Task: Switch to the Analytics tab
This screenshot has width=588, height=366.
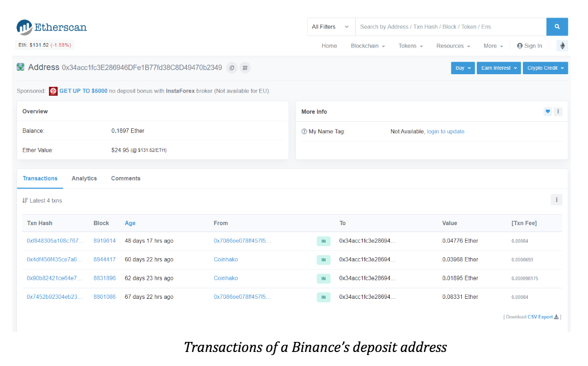Action: pyautogui.click(x=84, y=178)
